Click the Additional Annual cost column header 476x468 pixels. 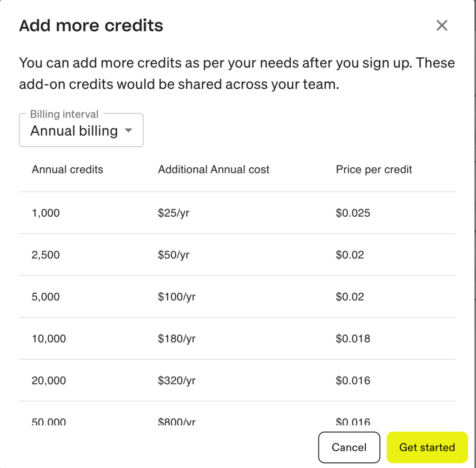[213, 169]
